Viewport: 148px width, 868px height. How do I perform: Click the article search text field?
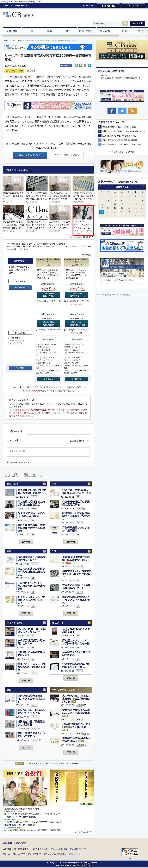click(107, 23)
